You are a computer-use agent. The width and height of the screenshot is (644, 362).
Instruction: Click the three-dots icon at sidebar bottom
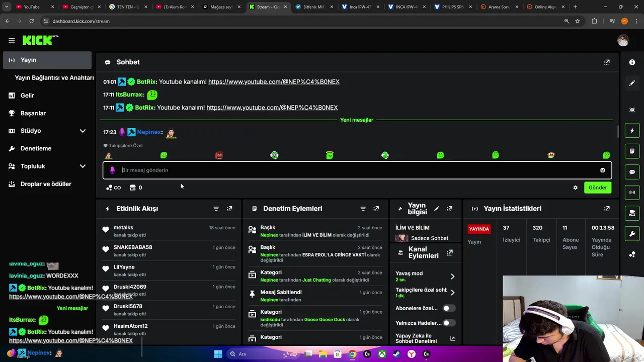pos(632,254)
